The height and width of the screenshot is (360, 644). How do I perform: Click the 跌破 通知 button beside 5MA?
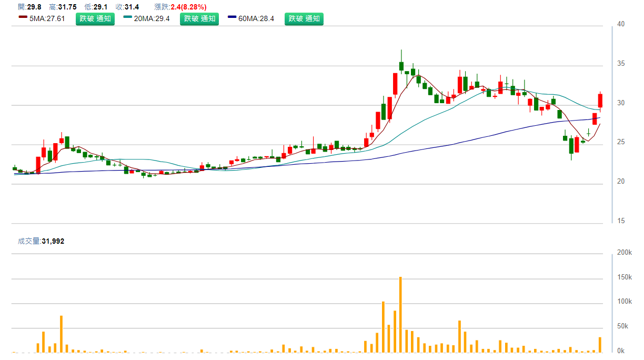(95, 19)
